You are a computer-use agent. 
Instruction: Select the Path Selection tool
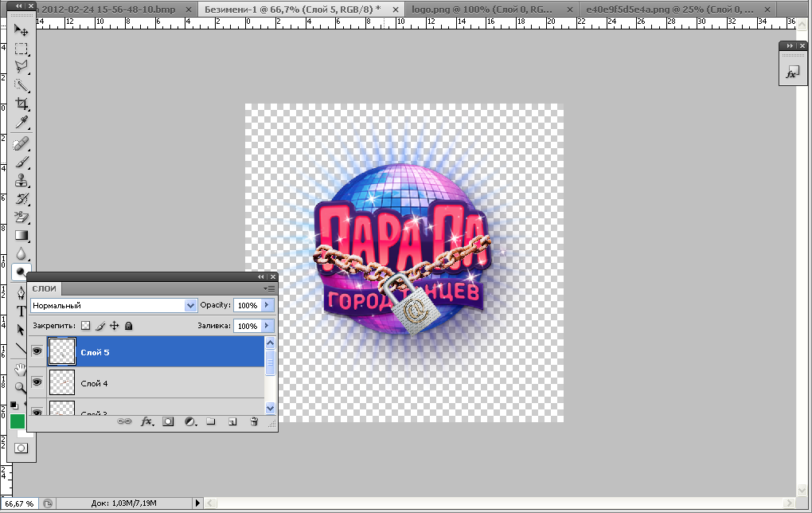pos(21,330)
